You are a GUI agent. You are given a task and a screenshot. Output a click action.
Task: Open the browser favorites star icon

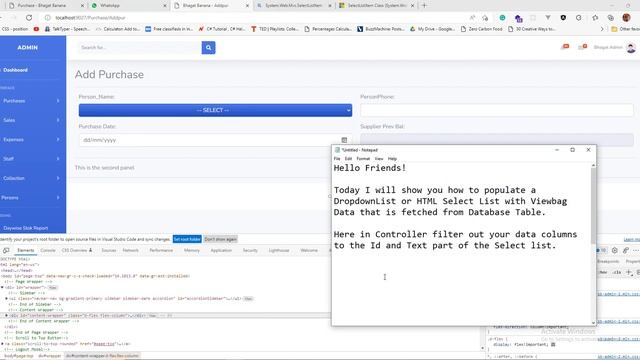[595, 18]
